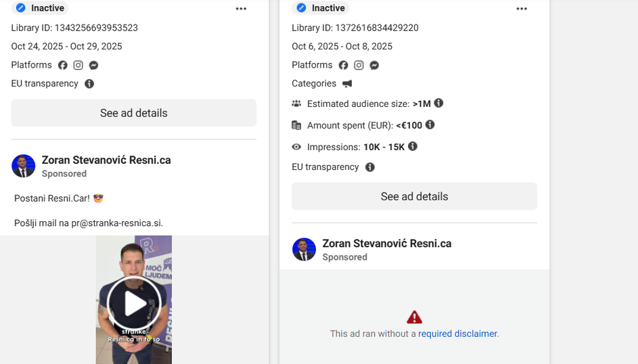Open three-dot menu on left ad card

click(x=242, y=9)
